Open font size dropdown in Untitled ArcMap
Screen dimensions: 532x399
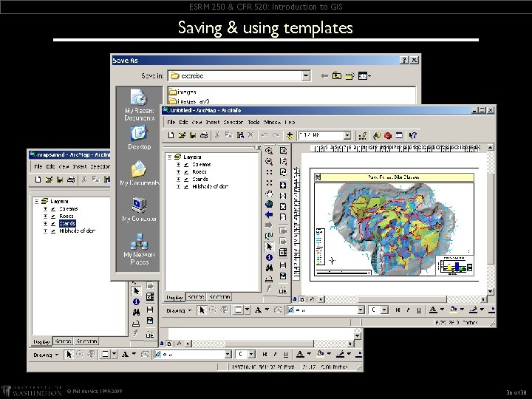point(384,310)
